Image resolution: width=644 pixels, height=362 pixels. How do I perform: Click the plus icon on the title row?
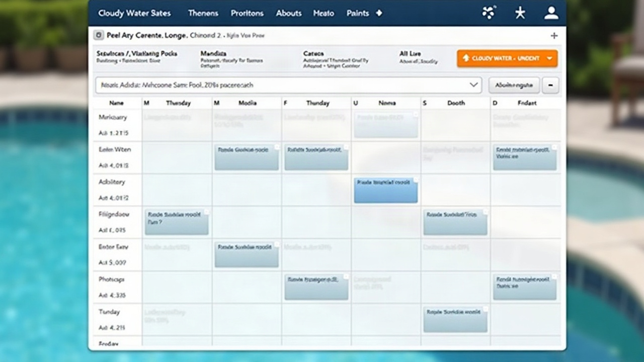[x=554, y=36]
